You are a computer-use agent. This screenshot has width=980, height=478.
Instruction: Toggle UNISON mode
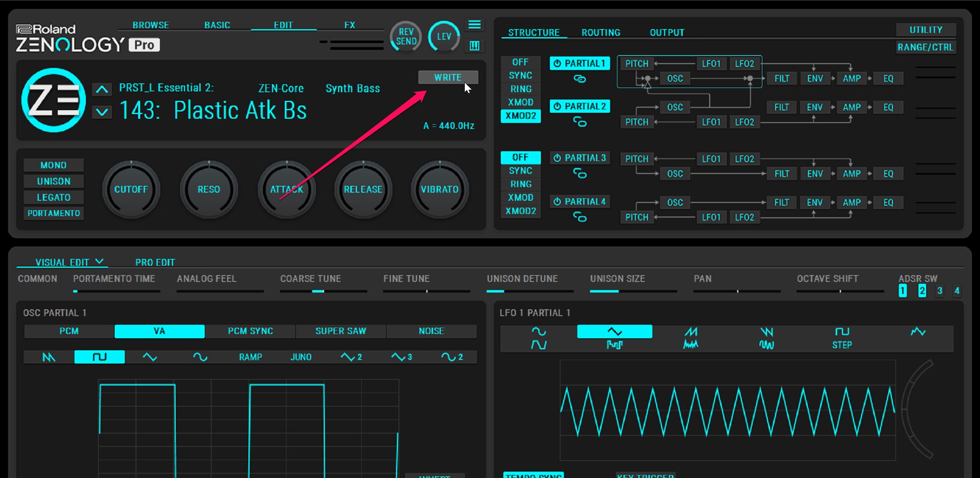pyautogui.click(x=53, y=181)
